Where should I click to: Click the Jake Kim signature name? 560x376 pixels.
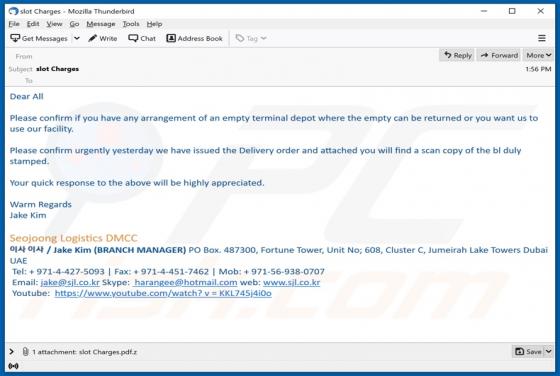[28, 215]
